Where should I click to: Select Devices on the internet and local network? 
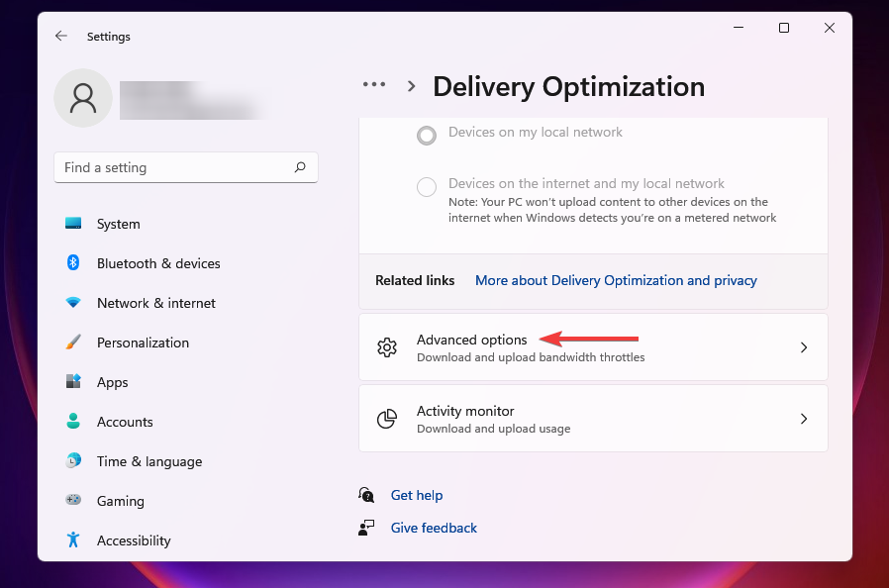427,186
